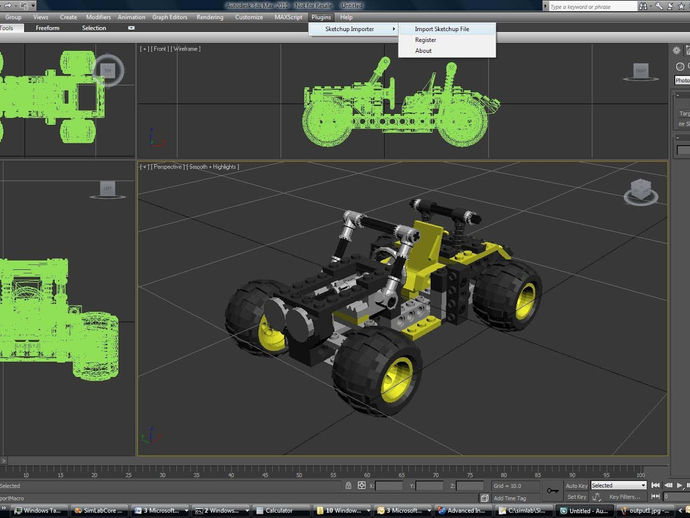
Task: Click the search keyword or phrase field
Action: coord(592,7)
